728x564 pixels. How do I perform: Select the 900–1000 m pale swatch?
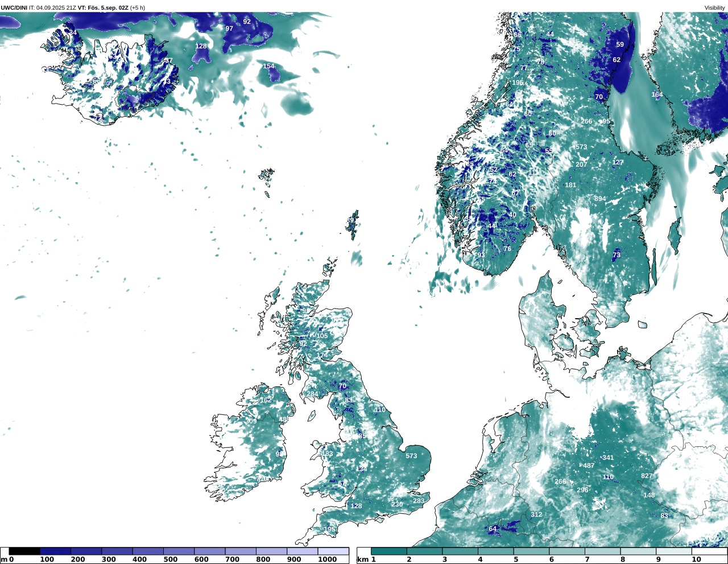(301, 551)
